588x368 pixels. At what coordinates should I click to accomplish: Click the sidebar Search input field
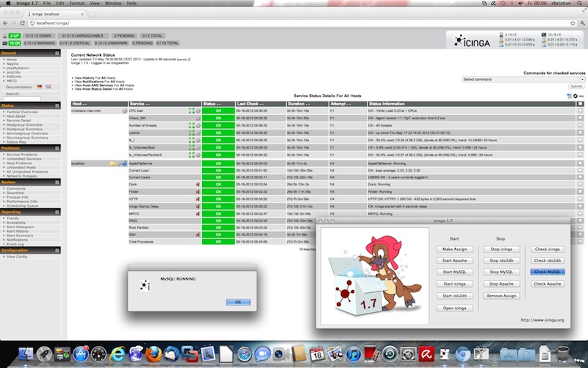(x=22, y=99)
